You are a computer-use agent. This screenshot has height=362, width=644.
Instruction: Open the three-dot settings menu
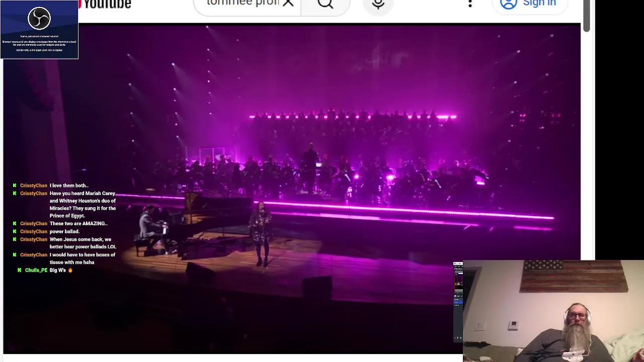(x=470, y=4)
